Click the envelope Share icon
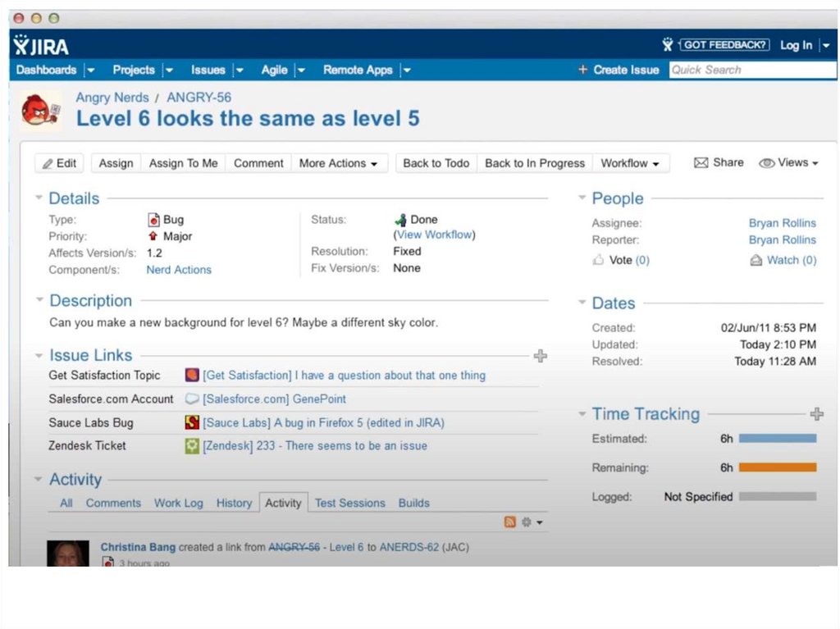This screenshot has width=840, height=629. click(701, 162)
